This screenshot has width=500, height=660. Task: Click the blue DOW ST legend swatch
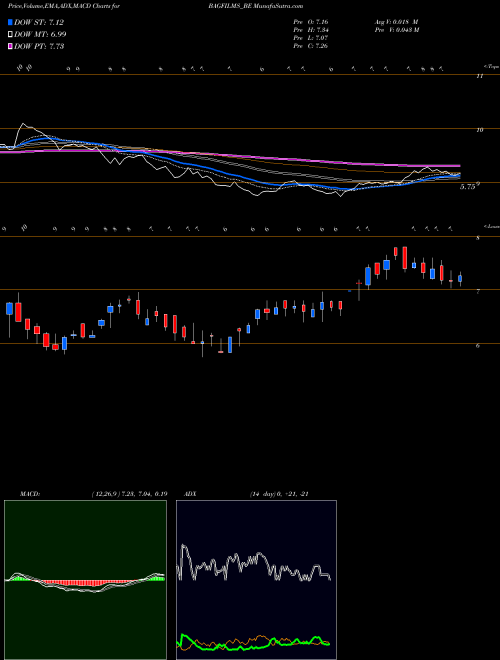(x=11, y=22)
